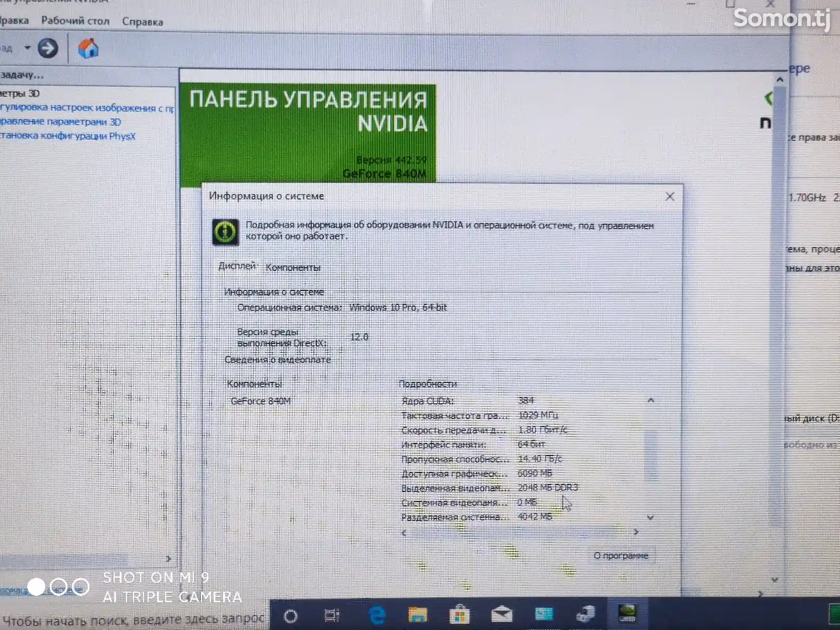Open the Mail app from the taskbar
The image size is (840, 630).
tap(501, 614)
